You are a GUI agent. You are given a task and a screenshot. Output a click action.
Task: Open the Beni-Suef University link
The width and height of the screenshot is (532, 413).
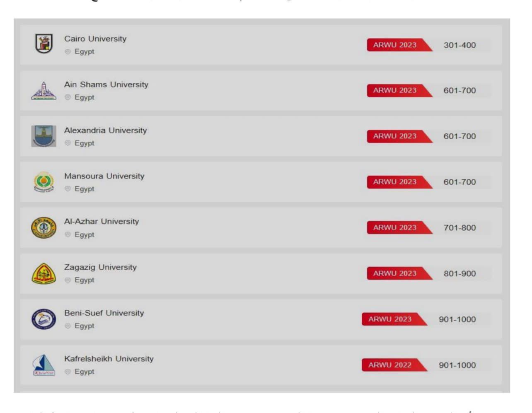coord(104,313)
